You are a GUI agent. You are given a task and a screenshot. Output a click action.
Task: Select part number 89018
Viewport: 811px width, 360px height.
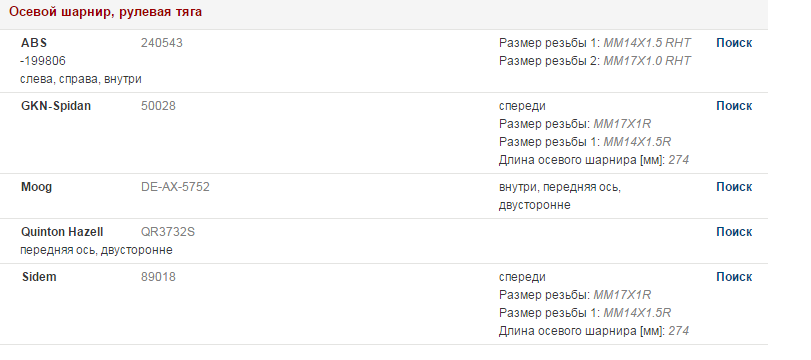[158, 277]
